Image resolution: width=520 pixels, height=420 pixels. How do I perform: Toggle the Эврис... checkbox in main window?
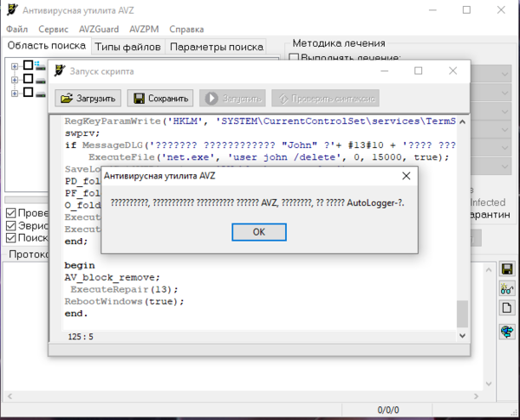pyautogui.click(x=11, y=225)
